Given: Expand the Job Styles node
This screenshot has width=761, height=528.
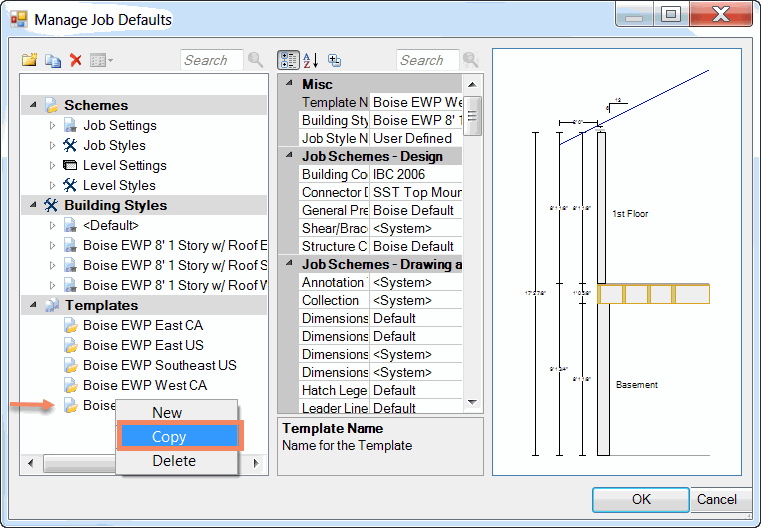Looking at the screenshot, I should coord(52,145).
